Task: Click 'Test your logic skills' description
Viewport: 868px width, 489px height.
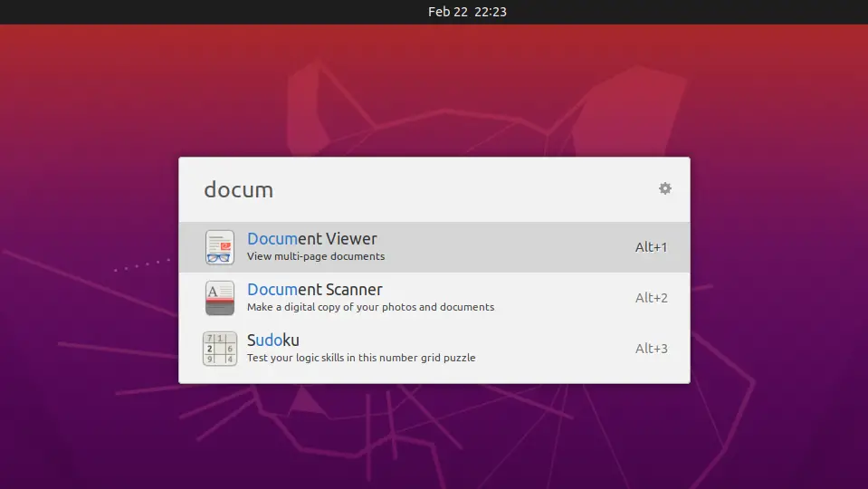Action: 361,358
